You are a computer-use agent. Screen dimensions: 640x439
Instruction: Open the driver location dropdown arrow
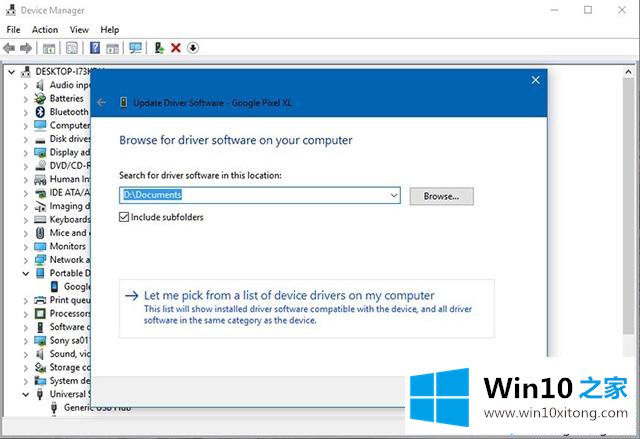(393, 195)
